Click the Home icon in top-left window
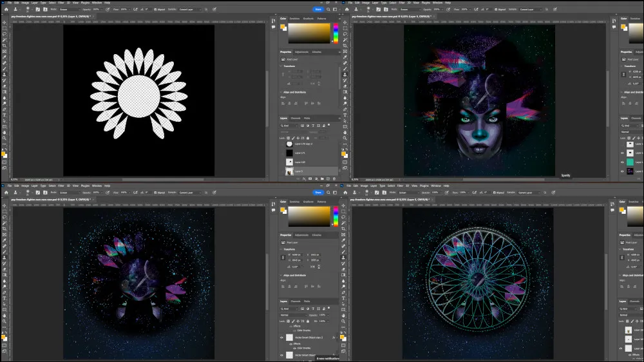The height and width of the screenshot is (362, 644). pyautogui.click(x=6, y=9)
